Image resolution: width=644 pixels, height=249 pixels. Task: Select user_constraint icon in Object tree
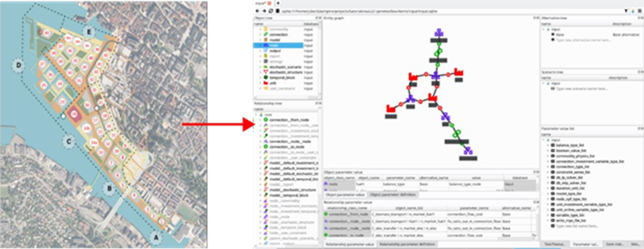point(265,88)
